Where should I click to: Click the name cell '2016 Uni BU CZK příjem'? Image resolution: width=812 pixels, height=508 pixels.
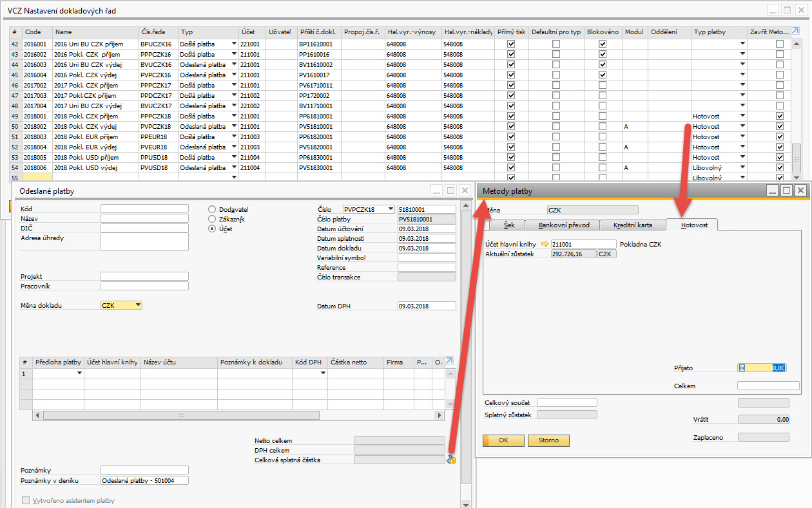coord(95,44)
